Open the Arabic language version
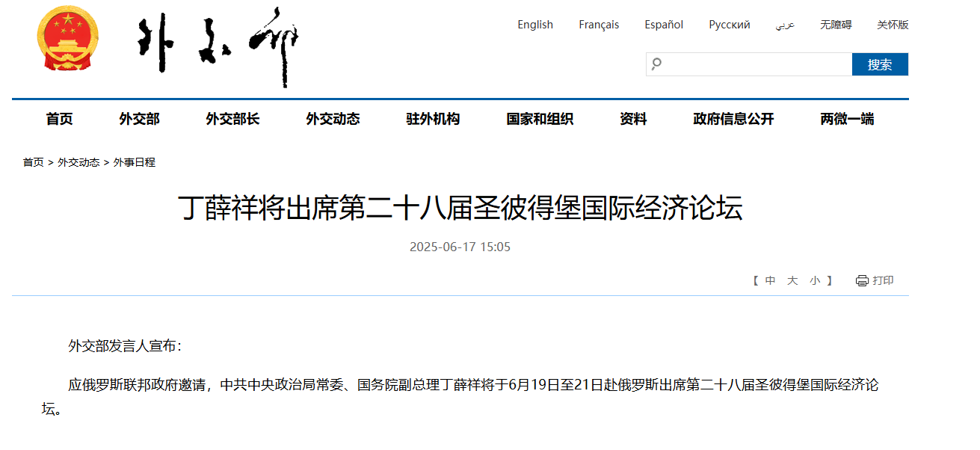The image size is (980, 450). pyautogui.click(x=785, y=25)
